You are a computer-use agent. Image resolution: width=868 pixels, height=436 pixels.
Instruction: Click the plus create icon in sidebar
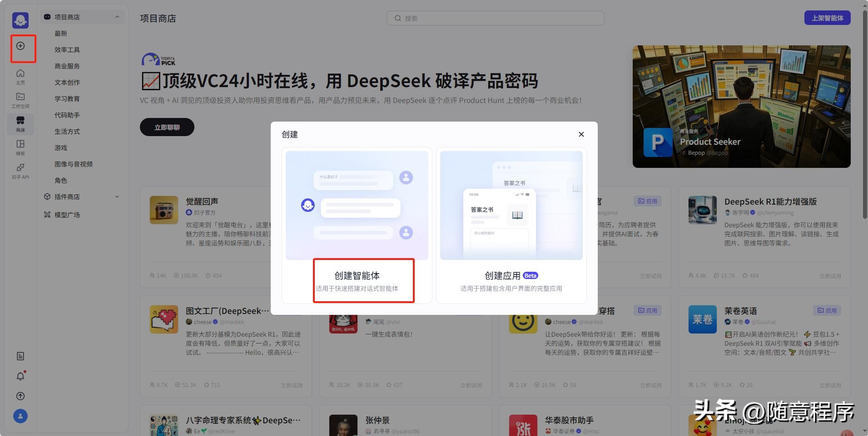(x=20, y=46)
